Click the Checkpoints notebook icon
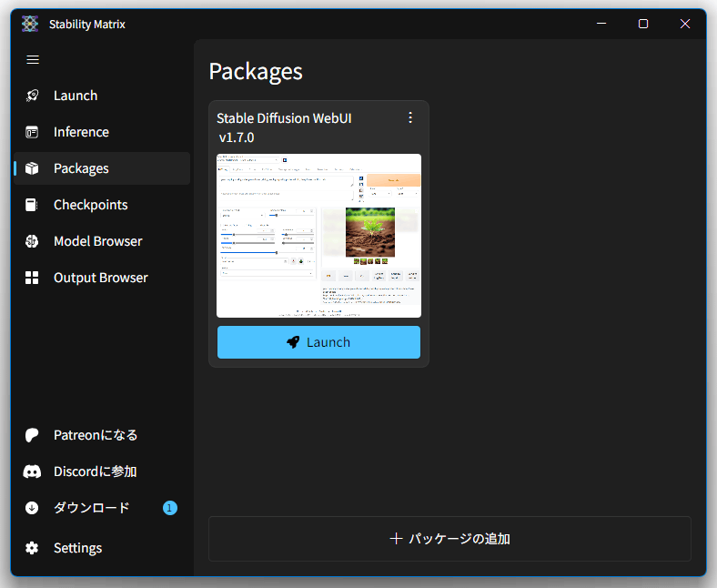The height and width of the screenshot is (588, 717). coord(32,205)
